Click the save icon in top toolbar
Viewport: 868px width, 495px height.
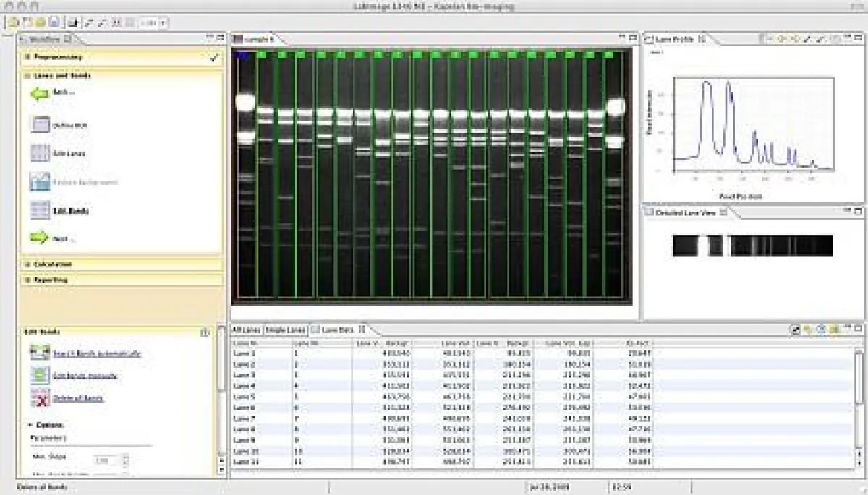click(54, 22)
